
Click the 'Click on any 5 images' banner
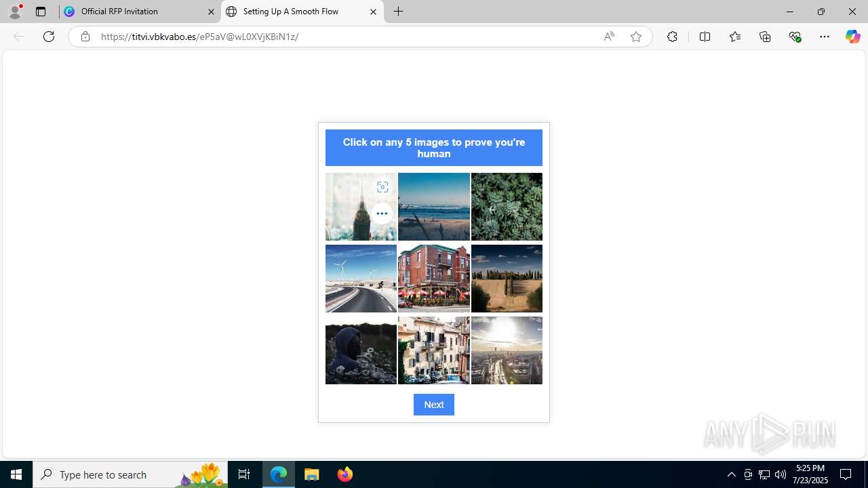click(x=434, y=148)
